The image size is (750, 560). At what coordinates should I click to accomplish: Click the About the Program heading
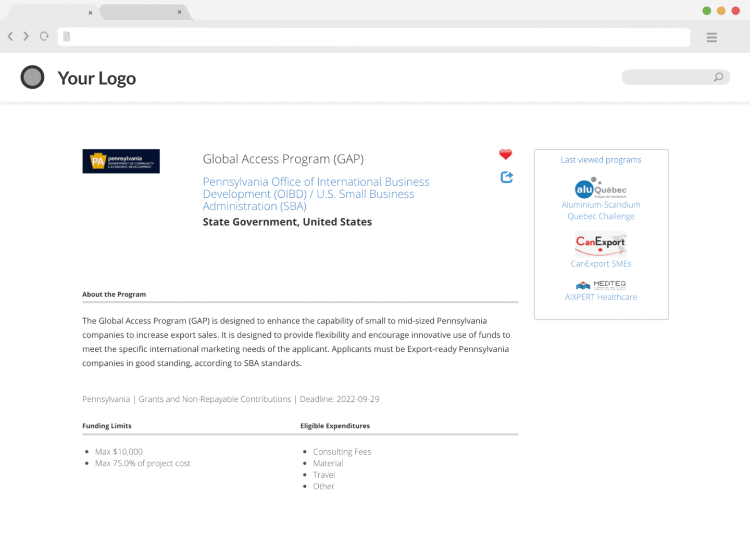[x=114, y=295]
